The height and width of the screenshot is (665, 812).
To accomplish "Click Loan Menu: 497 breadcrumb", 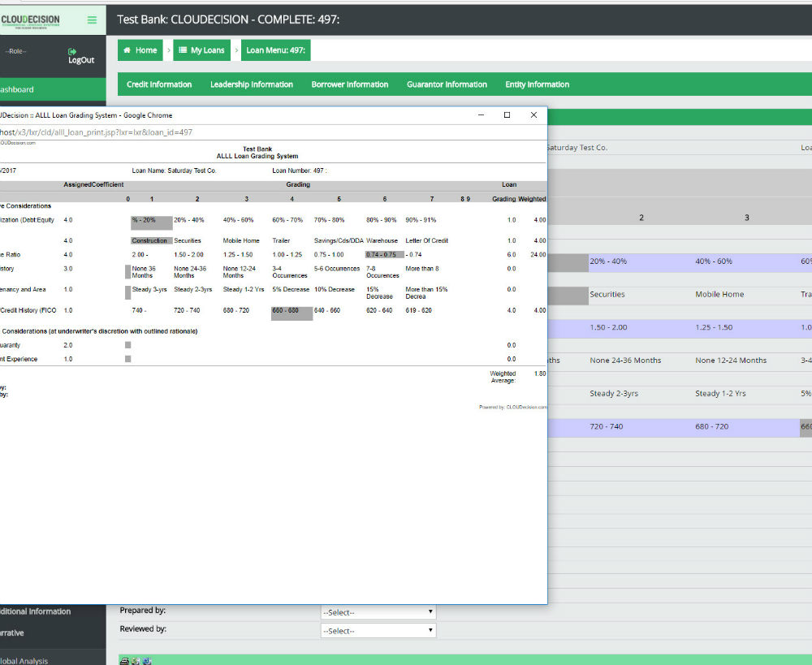I will 275,50.
